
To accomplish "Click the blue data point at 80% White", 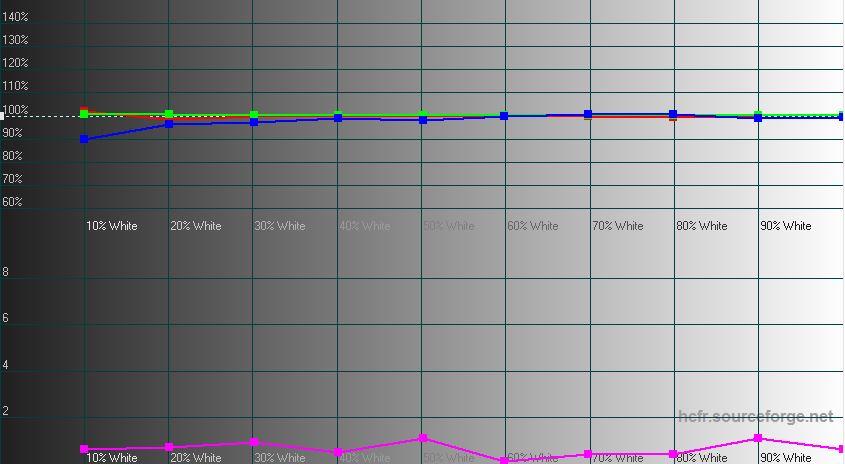I will click(673, 114).
